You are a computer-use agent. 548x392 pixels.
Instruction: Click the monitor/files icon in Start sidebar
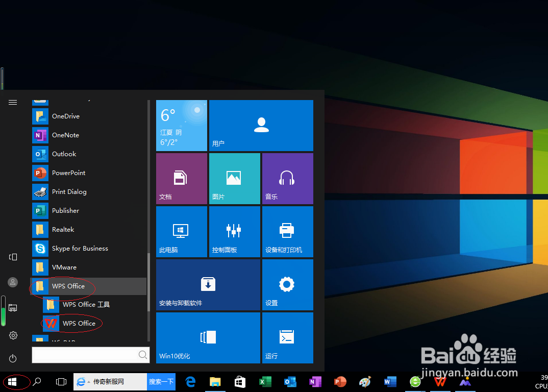click(x=13, y=308)
